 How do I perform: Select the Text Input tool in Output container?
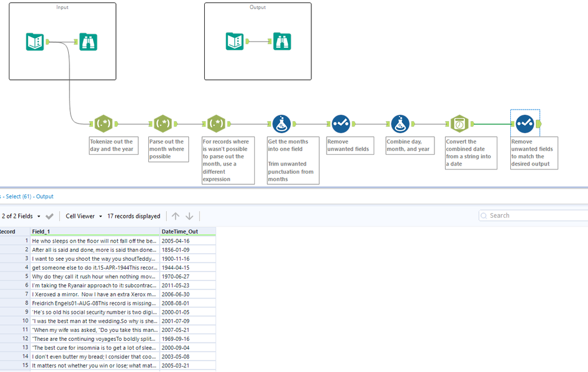pos(235,41)
